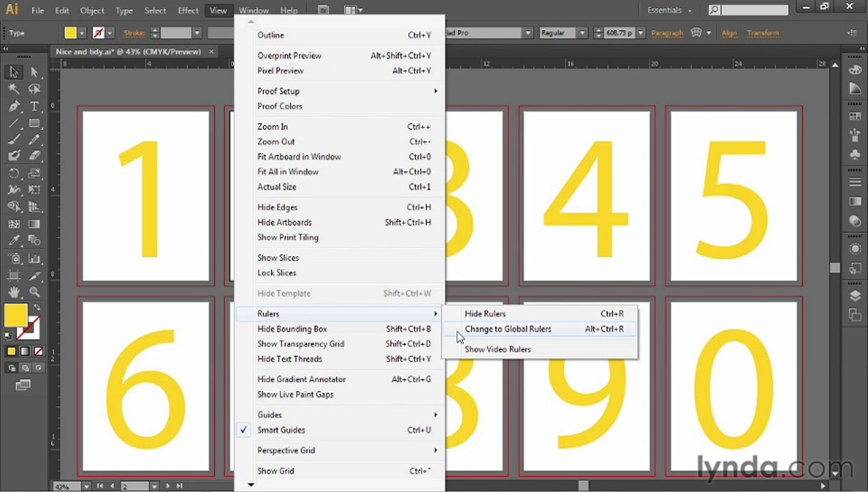Swap fill and stroke arrows

coord(37,308)
